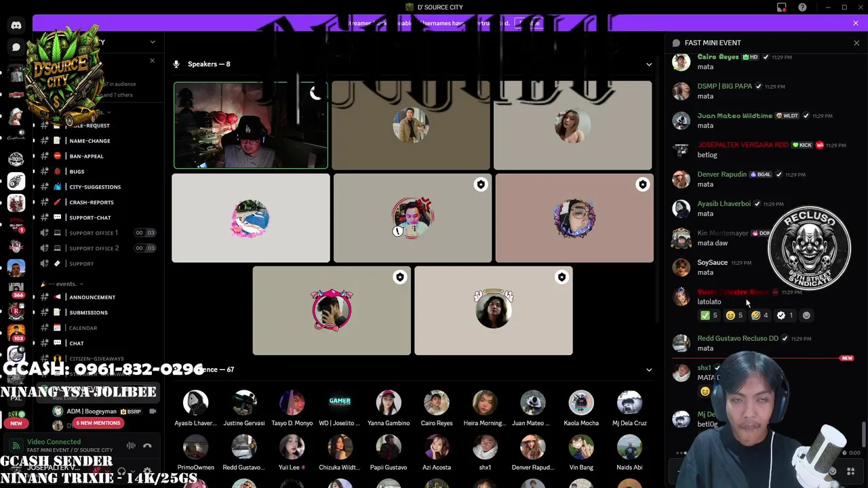The width and height of the screenshot is (868, 488).
Task: Click the Discord inbox icon in title bar
Action: click(x=782, y=7)
